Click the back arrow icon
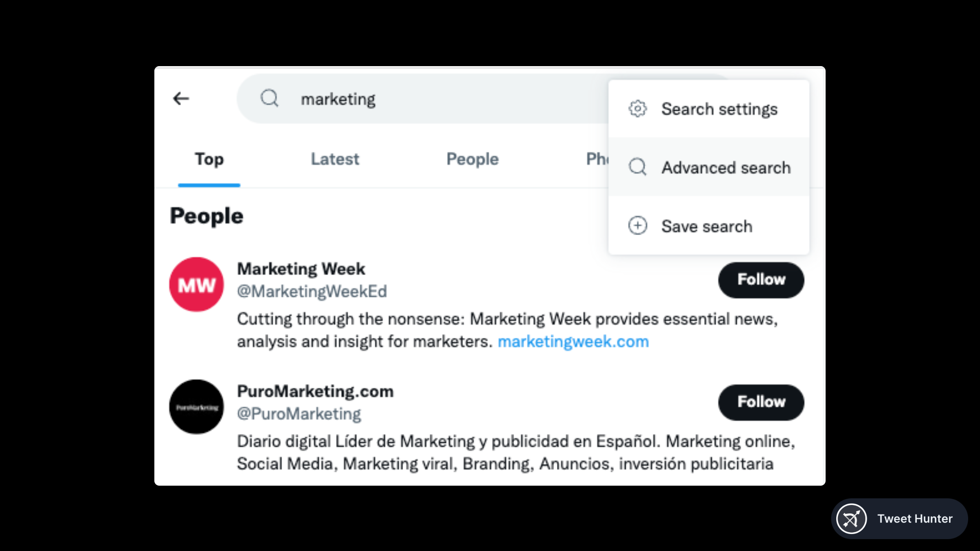 (181, 98)
